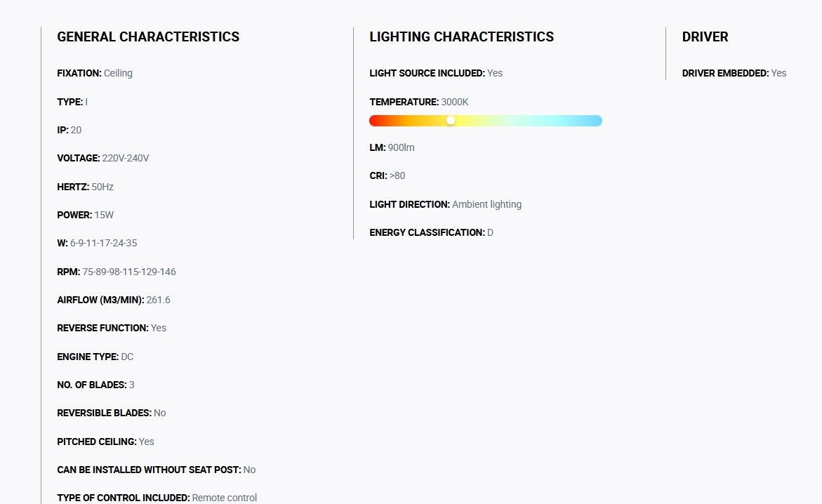
Task: Click the Engine Type: DC entry
Action: [95, 357]
